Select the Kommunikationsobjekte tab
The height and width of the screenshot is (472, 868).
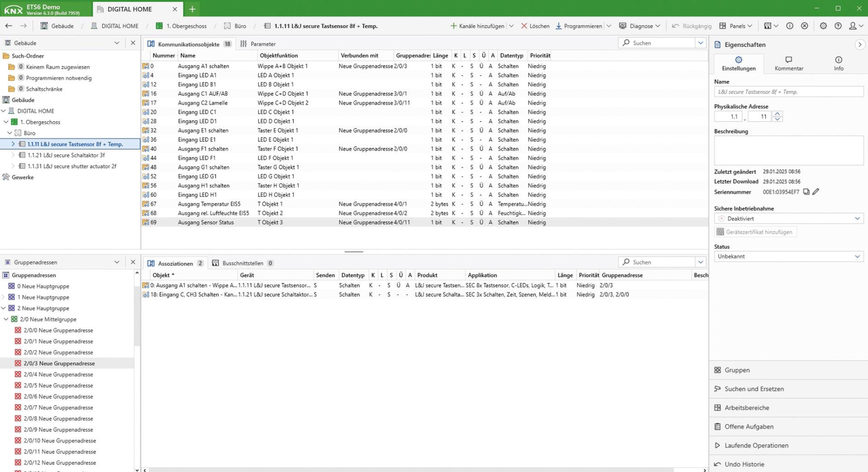[189, 44]
